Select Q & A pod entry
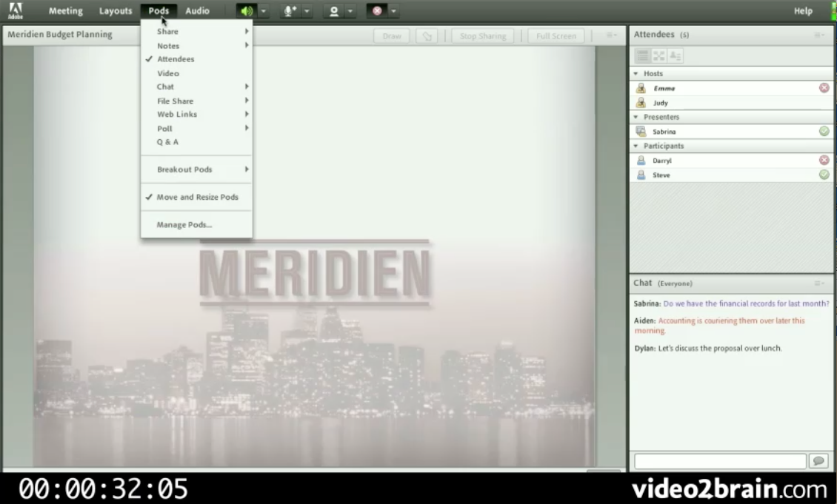Screen dimensions: 837x504 196,142
